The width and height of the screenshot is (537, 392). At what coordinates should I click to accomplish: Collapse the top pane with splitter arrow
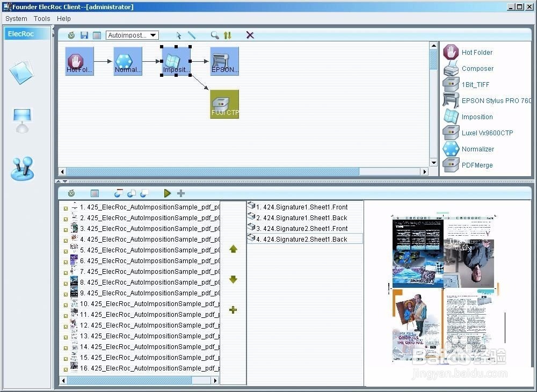(x=58, y=182)
